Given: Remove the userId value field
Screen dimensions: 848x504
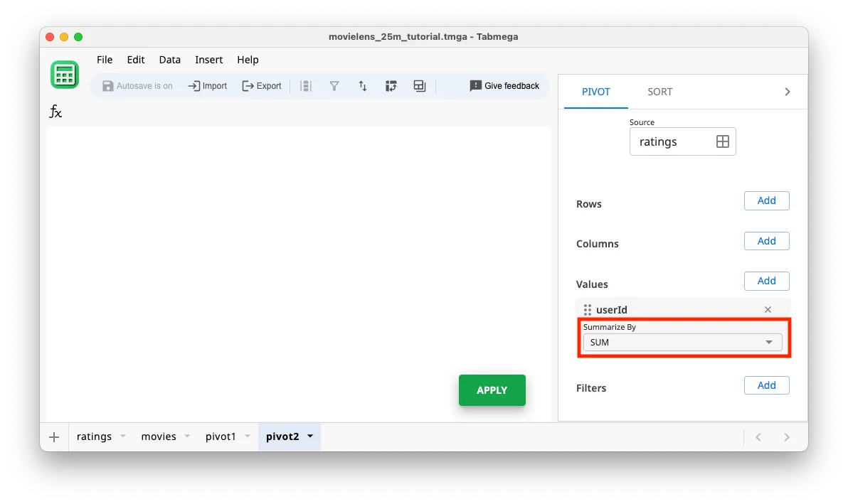Looking at the screenshot, I should pos(768,309).
